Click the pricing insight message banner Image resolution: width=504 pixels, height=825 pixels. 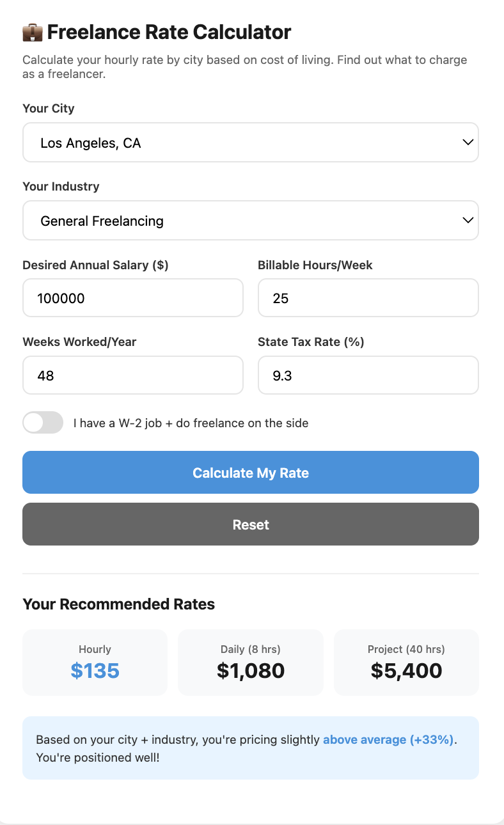coord(251,748)
